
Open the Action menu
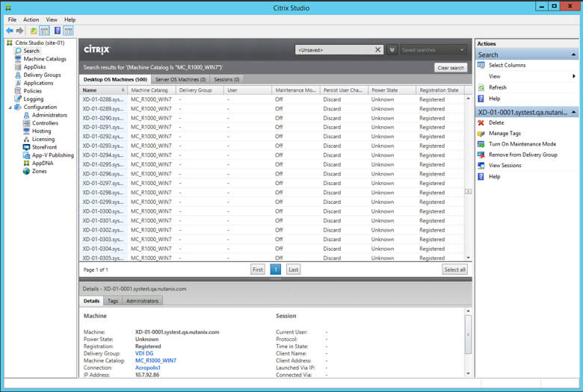point(31,19)
